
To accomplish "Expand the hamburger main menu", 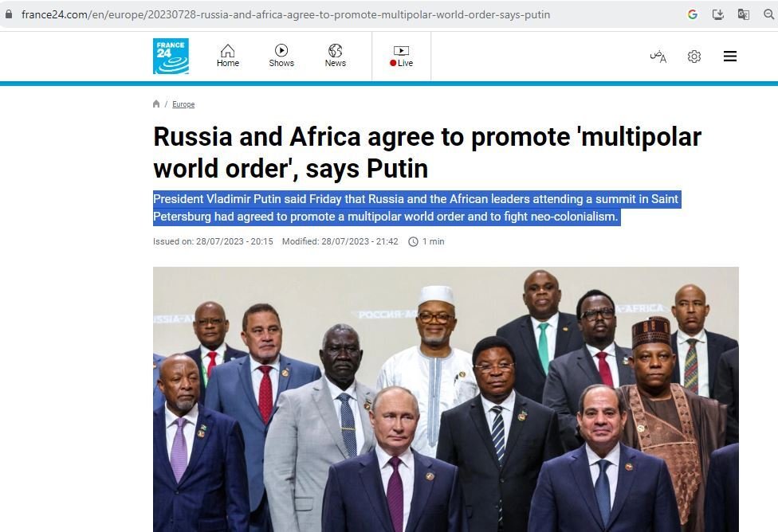I will (730, 56).
